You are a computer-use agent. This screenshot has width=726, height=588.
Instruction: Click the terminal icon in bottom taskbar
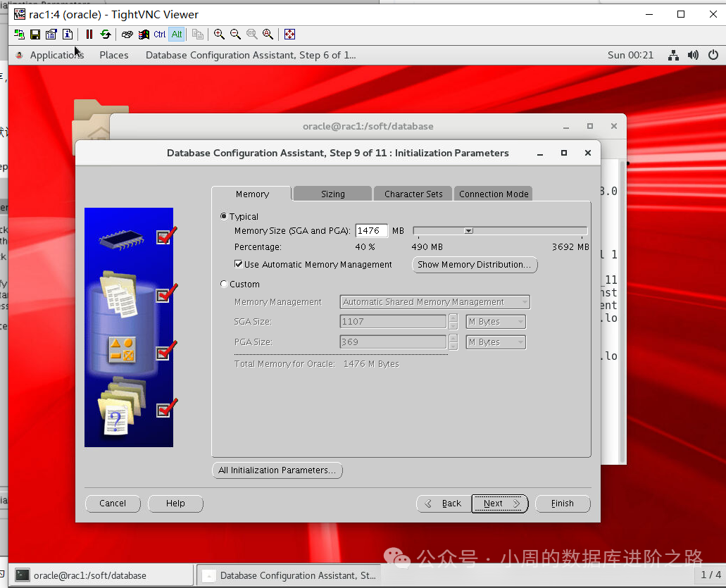23,575
